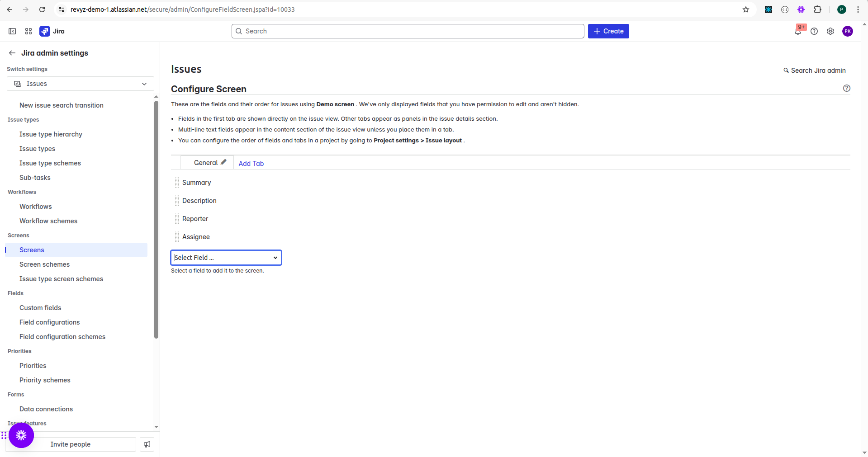Viewport: 868px width, 457px height.
Task: Grab the drag handle next to Summary
Action: 177,183
